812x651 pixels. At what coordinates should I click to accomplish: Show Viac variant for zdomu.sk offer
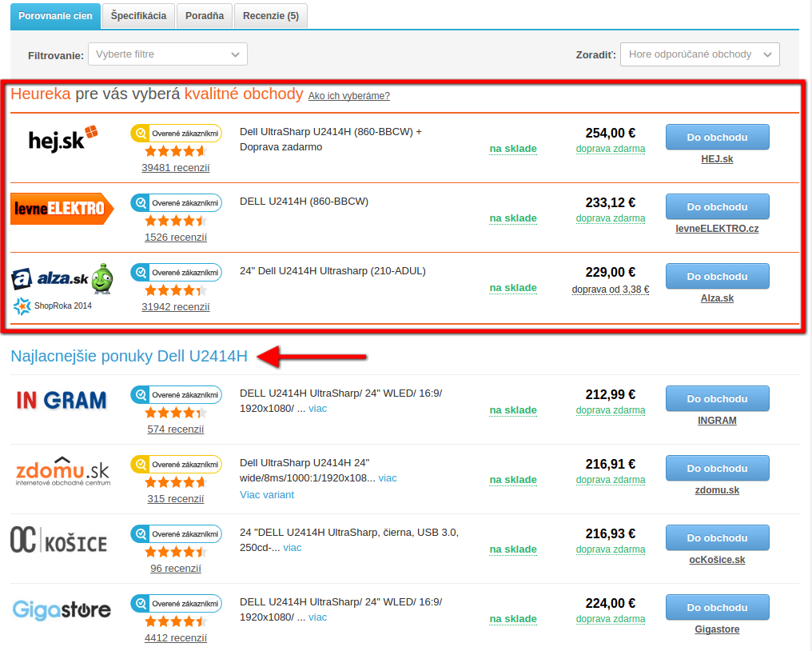tap(267, 495)
